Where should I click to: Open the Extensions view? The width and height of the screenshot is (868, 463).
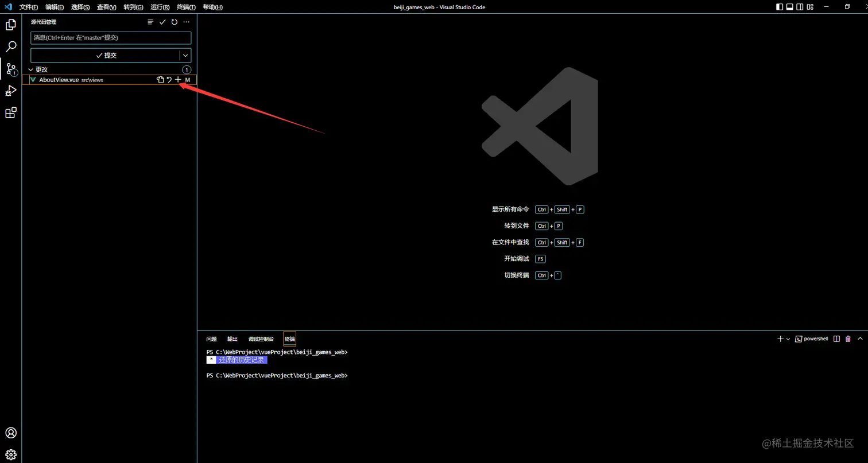pyautogui.click(x=11, y=112)
